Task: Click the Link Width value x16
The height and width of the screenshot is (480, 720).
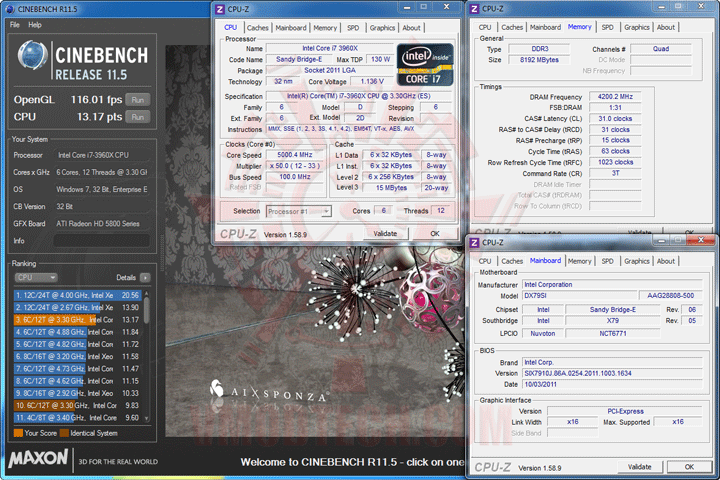Action: tap(573, 422)
